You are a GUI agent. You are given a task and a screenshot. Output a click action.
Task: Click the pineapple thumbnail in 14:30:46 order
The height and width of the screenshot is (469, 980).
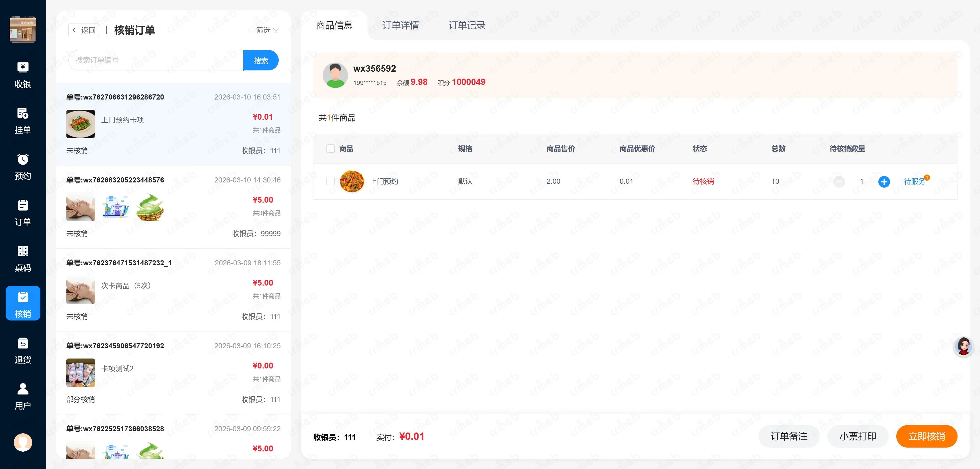coord(150,207)
